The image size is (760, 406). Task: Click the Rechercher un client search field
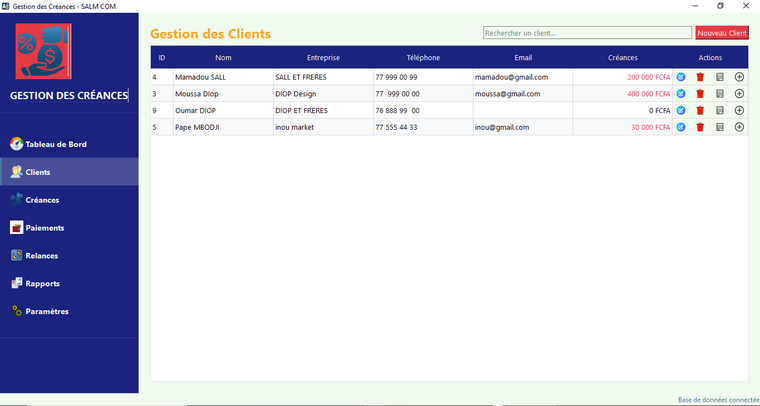click(x=587, y=33)
